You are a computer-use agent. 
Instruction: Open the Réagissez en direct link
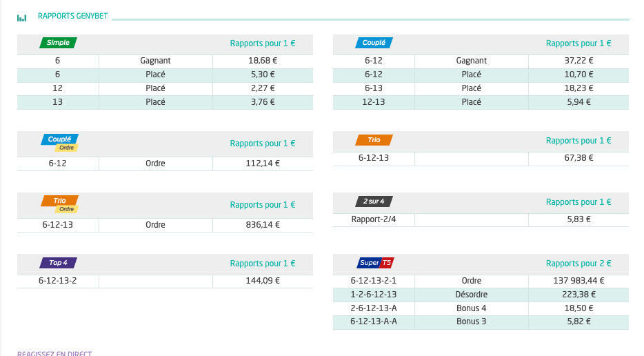pyautogui.click(x=54, y=353)
